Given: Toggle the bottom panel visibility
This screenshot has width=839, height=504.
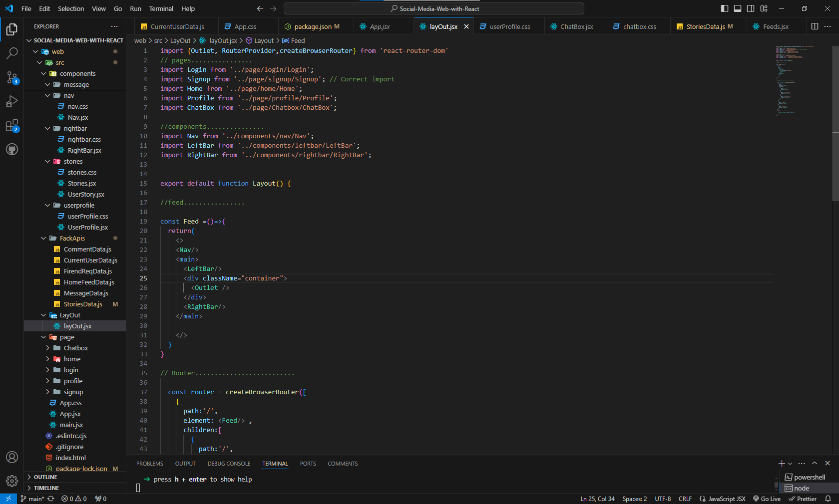Looking at the screenshot, I should tap(738, 8).
